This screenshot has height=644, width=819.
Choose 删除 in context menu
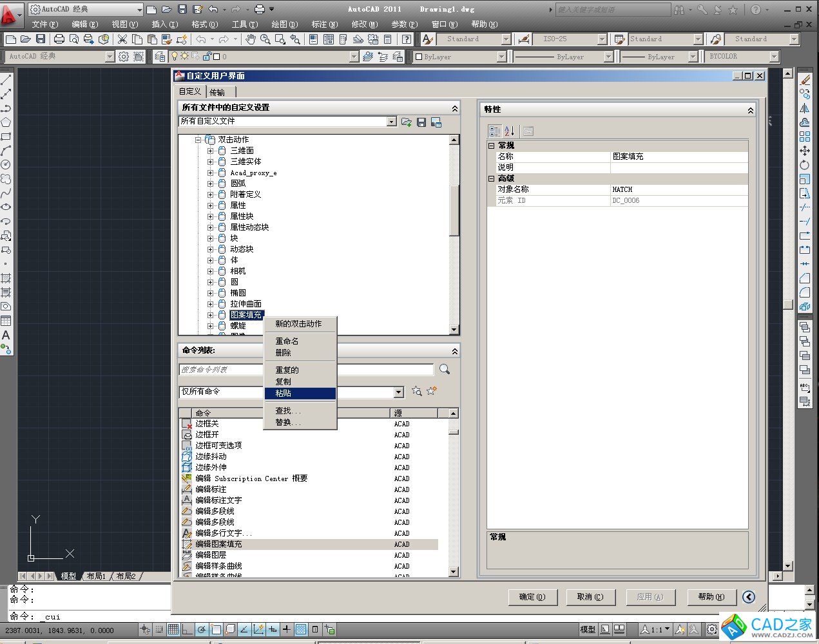pos(300,353)
